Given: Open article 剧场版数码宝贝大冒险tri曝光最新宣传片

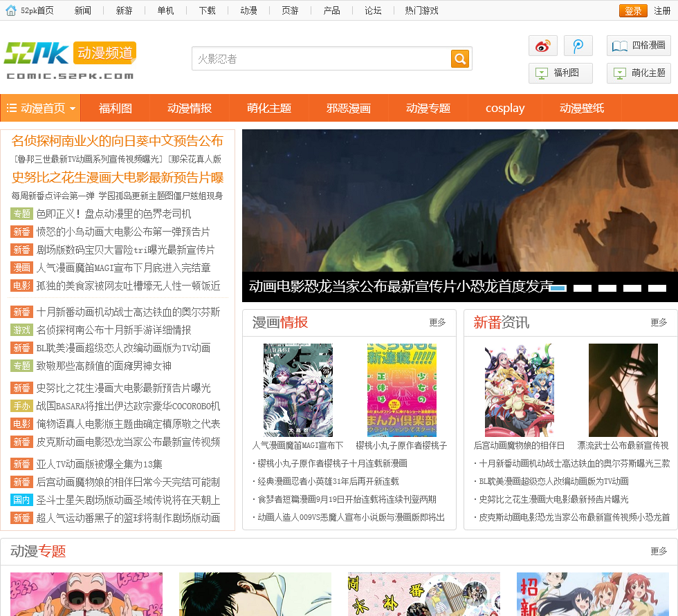Looking at the screenshot, I should [125, 250].
